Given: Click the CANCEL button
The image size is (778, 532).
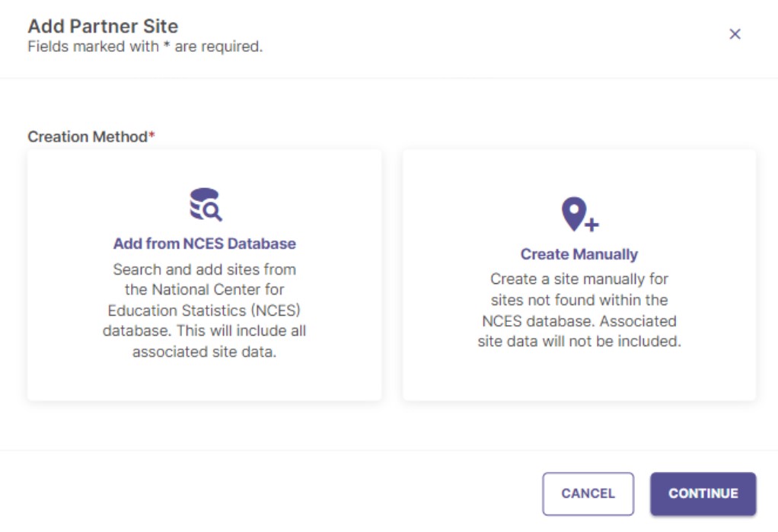Looking at the screenshot, I should coord(588,493).
